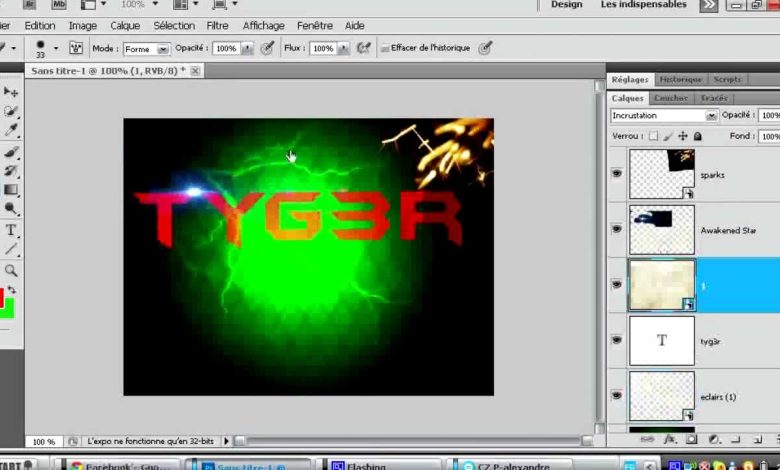This screenshot has height=470, width=780.
Task: Open the brush preset picker arrow
Action: coord(55,48)
